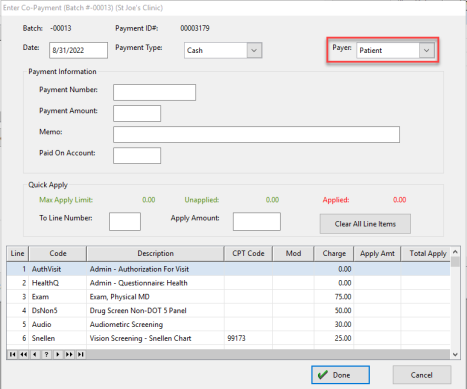
Task: Select Drug Screen Non-DOT 5 Panel row
Action: (228, 311)
